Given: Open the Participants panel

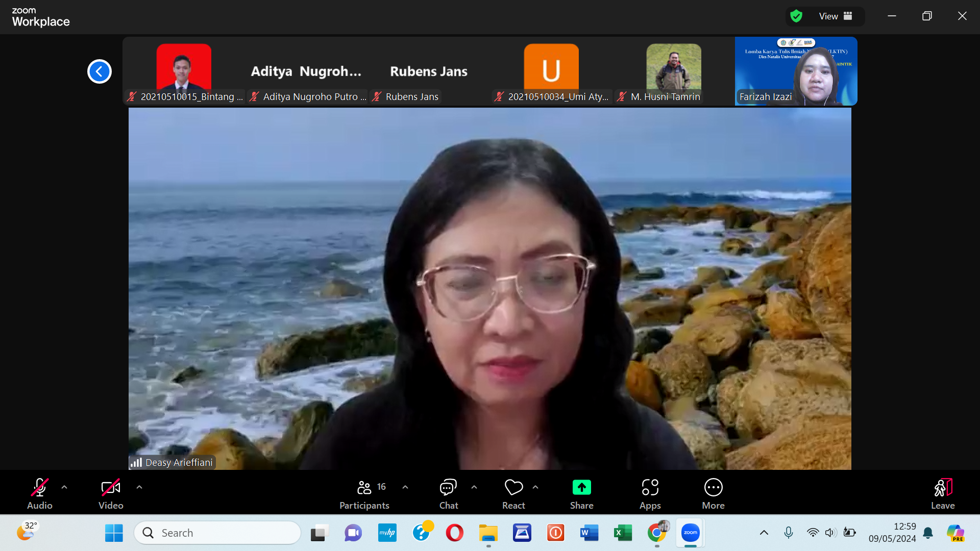Looking at the screenshot, I should (x=364, y=494).
